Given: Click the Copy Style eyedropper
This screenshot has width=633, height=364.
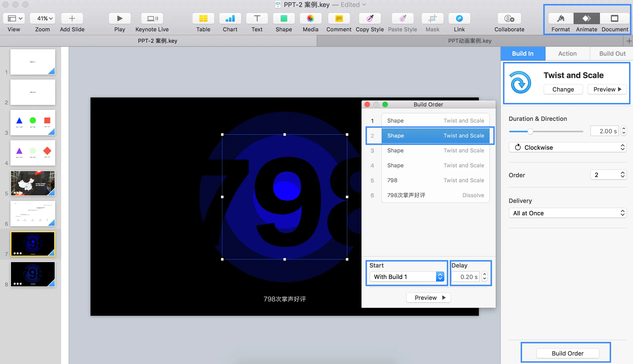Looking at the screenshot, I should (369, 18).
